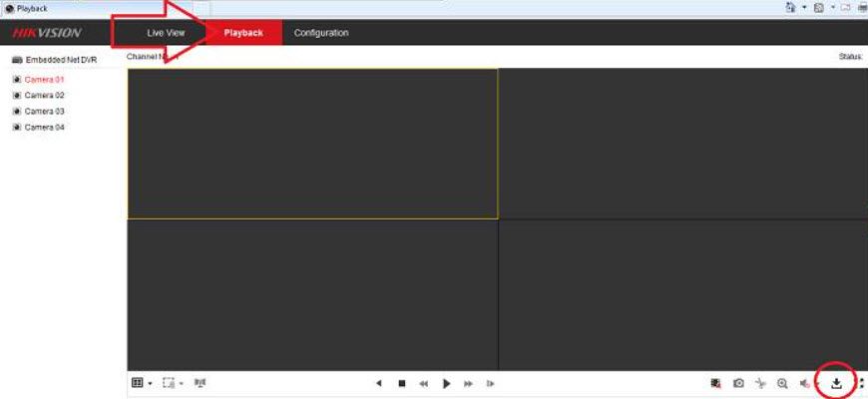Select Camera 01 in the list
The width and height of the screenshot is (868, 399).
click(x=44, y=80)
